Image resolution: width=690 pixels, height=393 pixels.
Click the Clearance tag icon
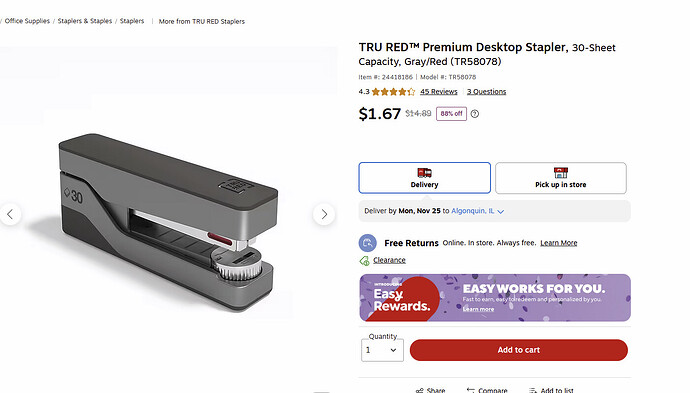tap(364, 261)
